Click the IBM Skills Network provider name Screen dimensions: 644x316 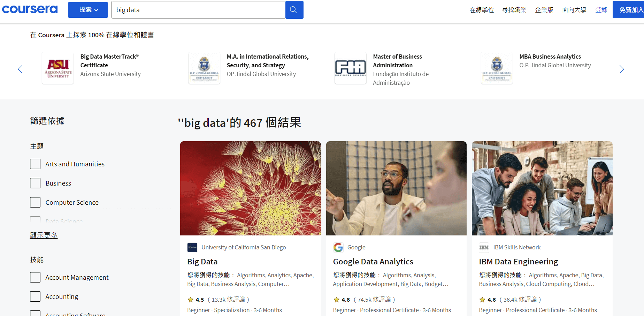tap(517, 247)
